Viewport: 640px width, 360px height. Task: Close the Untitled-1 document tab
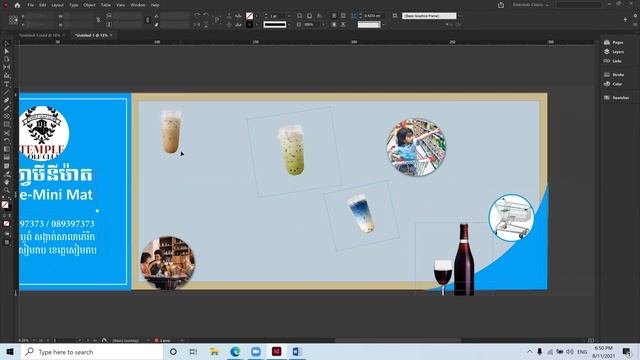click(x=111, y=35)
